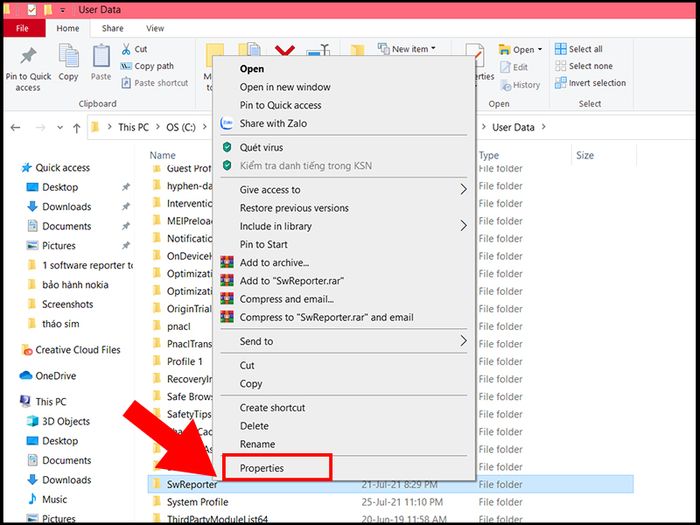Click the OneDrive cloud icon in sidebar
This screenshot has height=525, width=700.
point(26,376)
